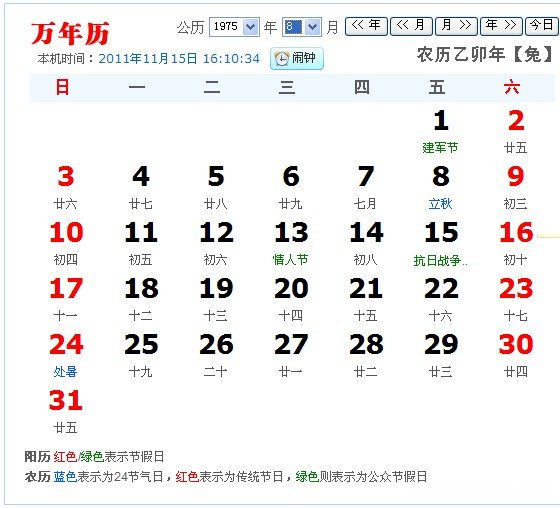Select date 21 with 十五
This screenshot has height=508, width=560.
pyautogui.click(x=366, y=299)
